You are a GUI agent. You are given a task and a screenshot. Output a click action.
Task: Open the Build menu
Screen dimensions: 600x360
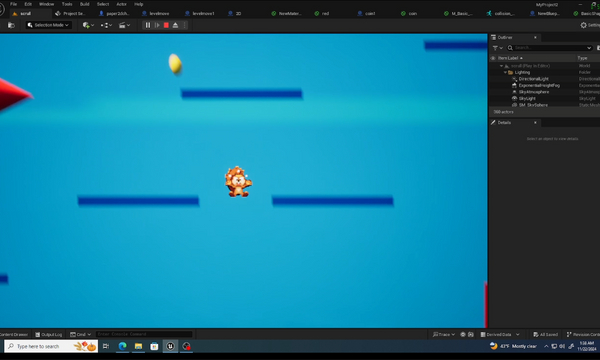pyautogui.click(x=85, y=4)
